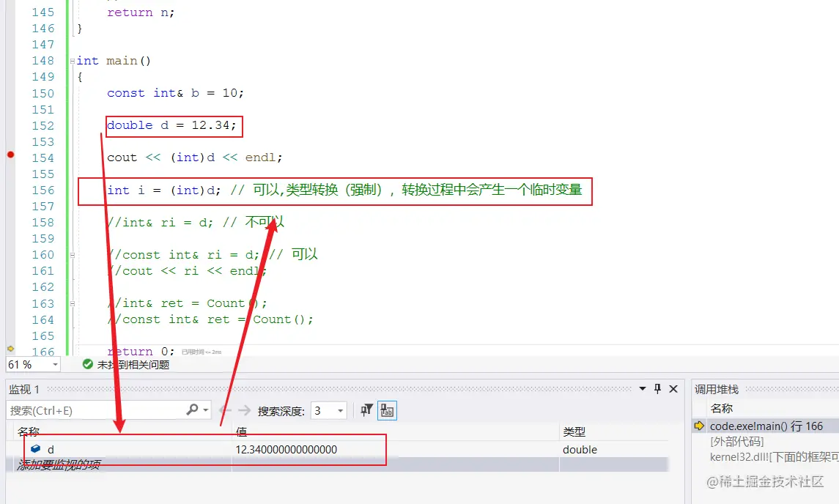Select the double type cell for d

[580, 450]
